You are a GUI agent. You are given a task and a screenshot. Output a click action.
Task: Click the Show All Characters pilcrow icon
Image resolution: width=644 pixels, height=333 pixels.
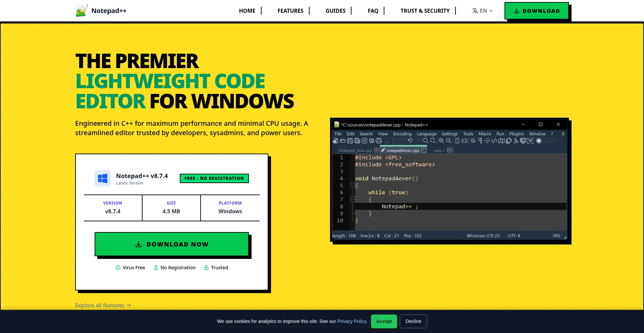(480, 141)
